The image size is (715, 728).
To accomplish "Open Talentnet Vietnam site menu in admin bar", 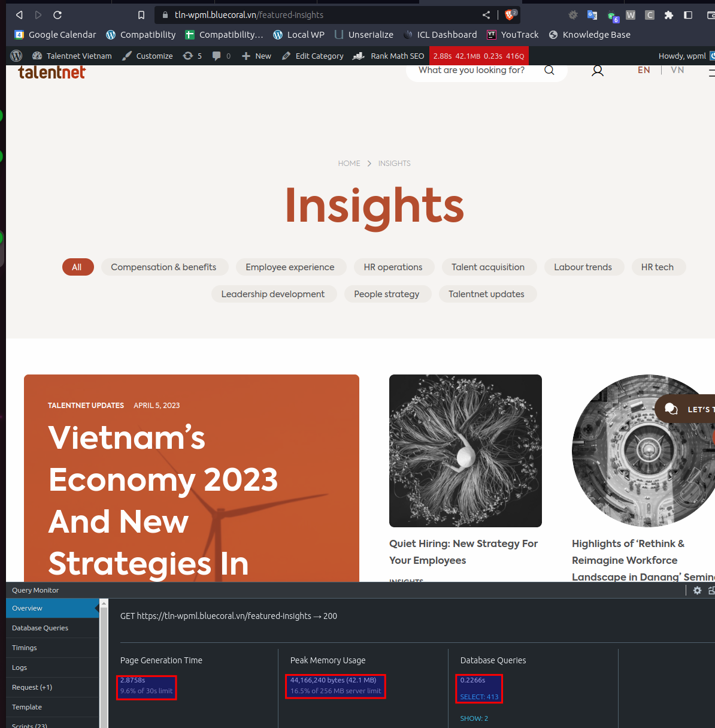I will [72, 56].
